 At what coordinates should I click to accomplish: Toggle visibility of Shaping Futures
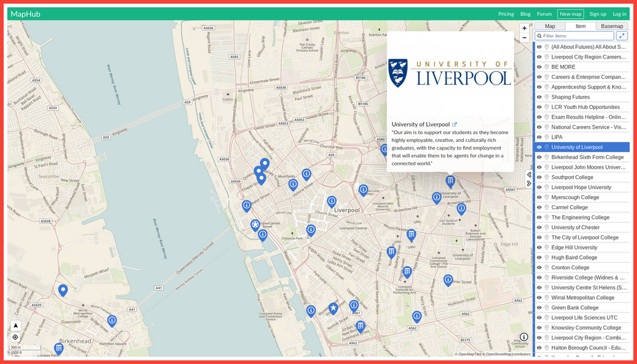coord(539,97)
